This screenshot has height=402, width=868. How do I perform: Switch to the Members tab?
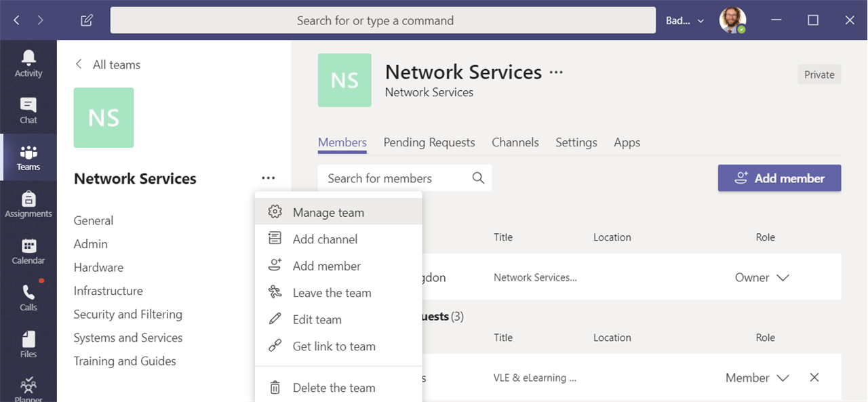(342, 142)
